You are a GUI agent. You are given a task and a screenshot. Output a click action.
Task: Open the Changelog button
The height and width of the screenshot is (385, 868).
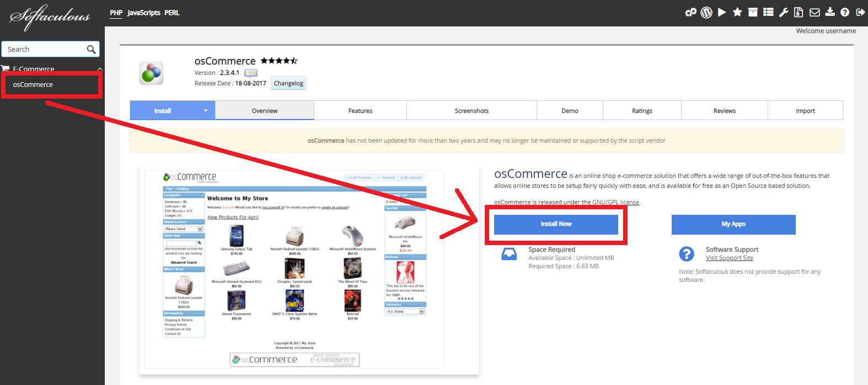[288, 84]
